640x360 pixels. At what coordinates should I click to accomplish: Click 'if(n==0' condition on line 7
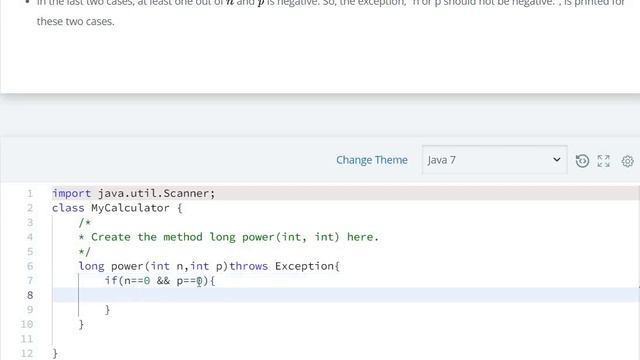(x=127, y=281)
